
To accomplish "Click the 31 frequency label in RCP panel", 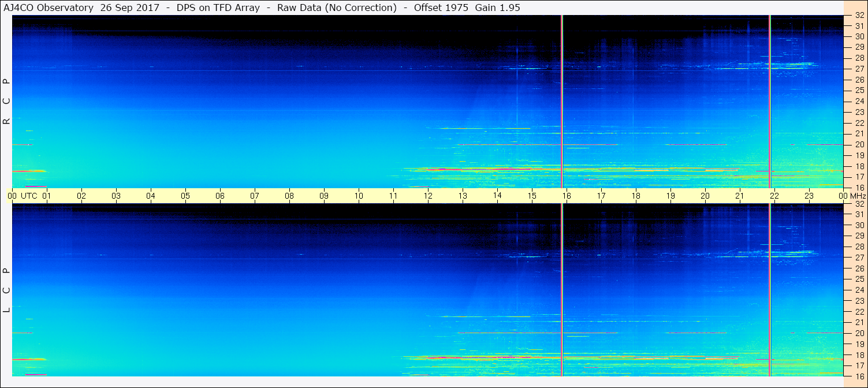I will point(859,26).
